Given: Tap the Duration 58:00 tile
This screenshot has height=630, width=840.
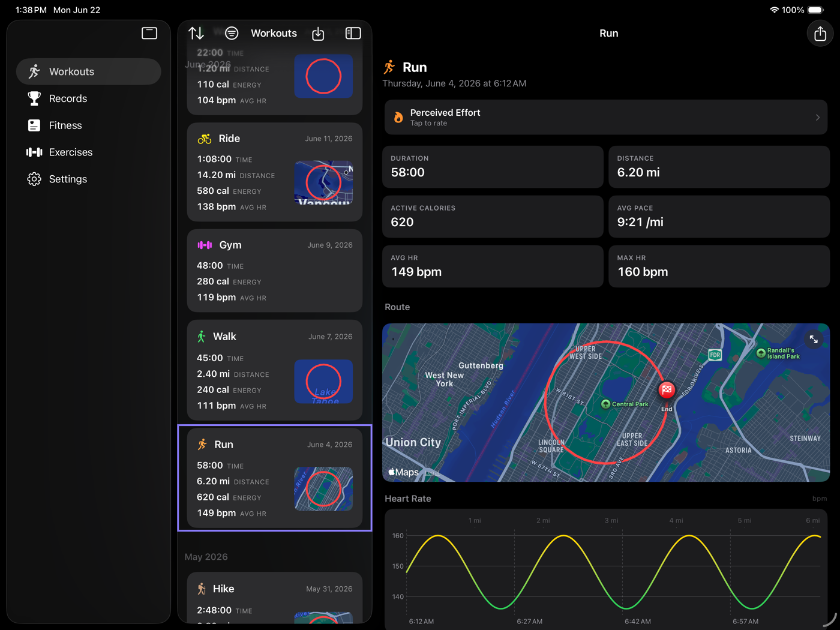Looking at the screenshot, I should [x=493, y=167].
